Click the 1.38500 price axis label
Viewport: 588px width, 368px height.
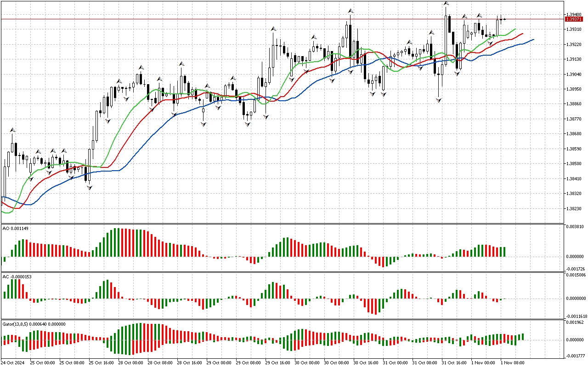575,164
